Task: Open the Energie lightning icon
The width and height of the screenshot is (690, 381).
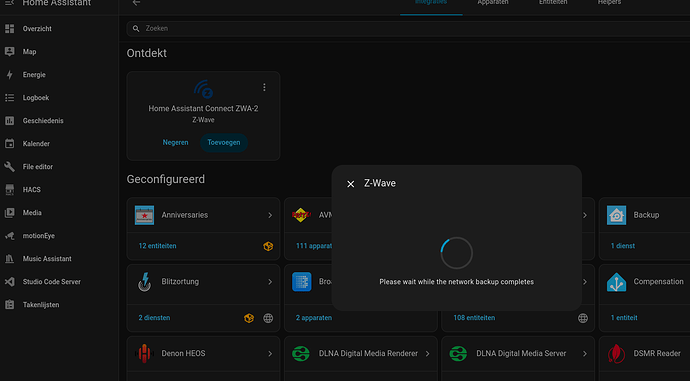Action: 10,75
